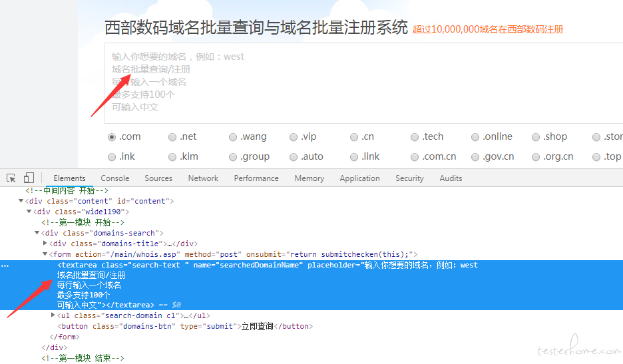The image size is (623, 364).
Task: Open the Audits tab
Action: tap(451, 178)
